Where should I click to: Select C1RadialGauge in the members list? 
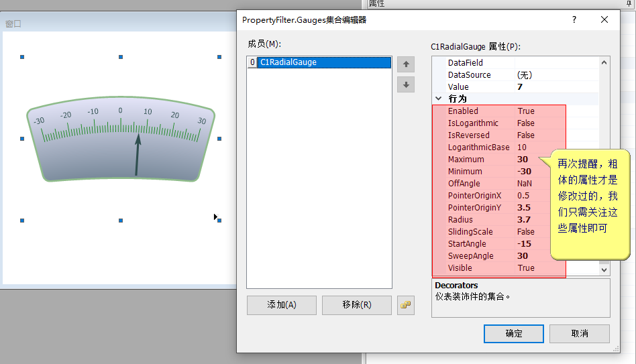288,62
